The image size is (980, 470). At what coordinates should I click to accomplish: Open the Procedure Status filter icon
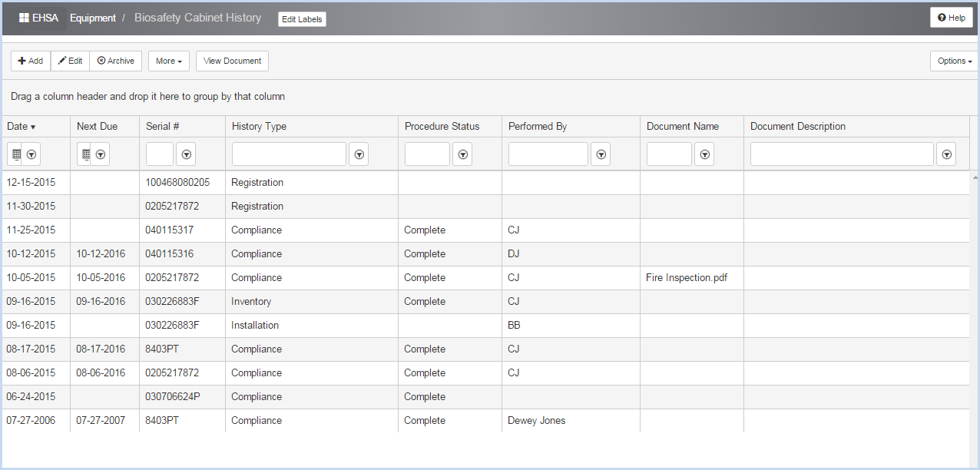(x=462, y=154)
